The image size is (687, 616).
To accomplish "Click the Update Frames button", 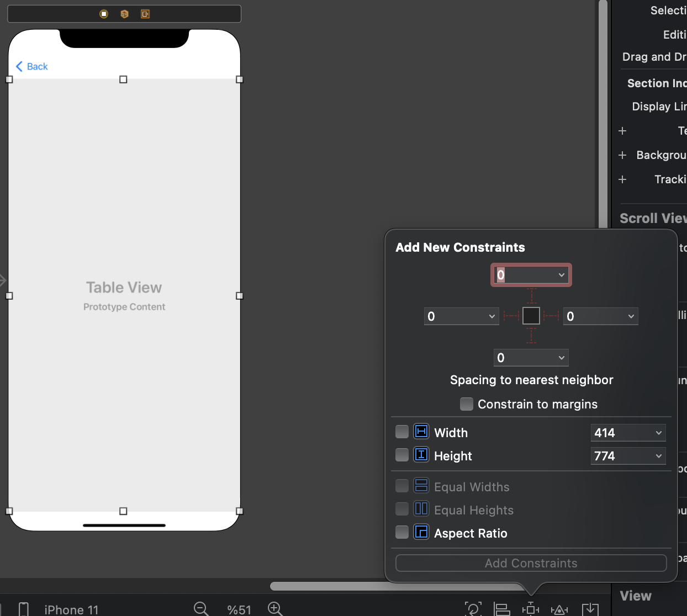I will click(x=473, y=609).
